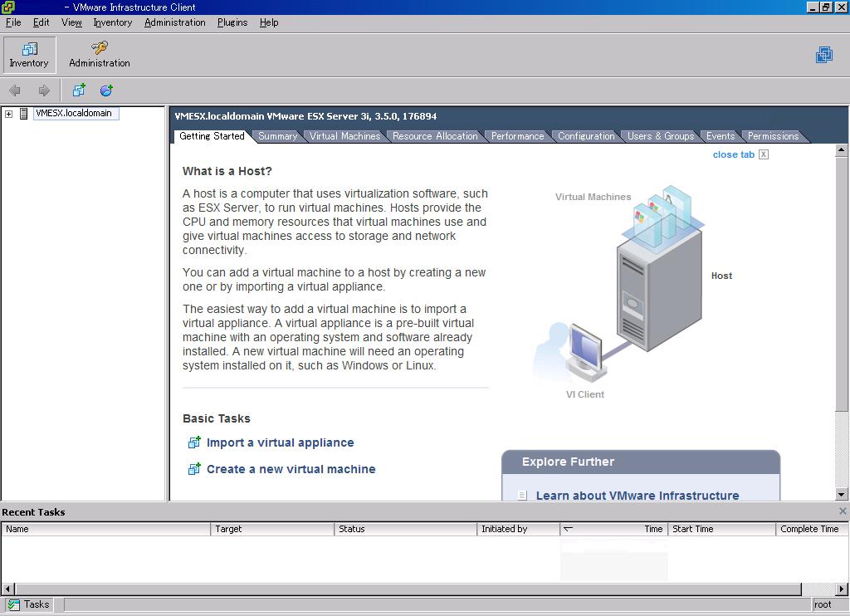Click the new virtual machine toolbar icon
850x616 pixels.
(79, 90)
